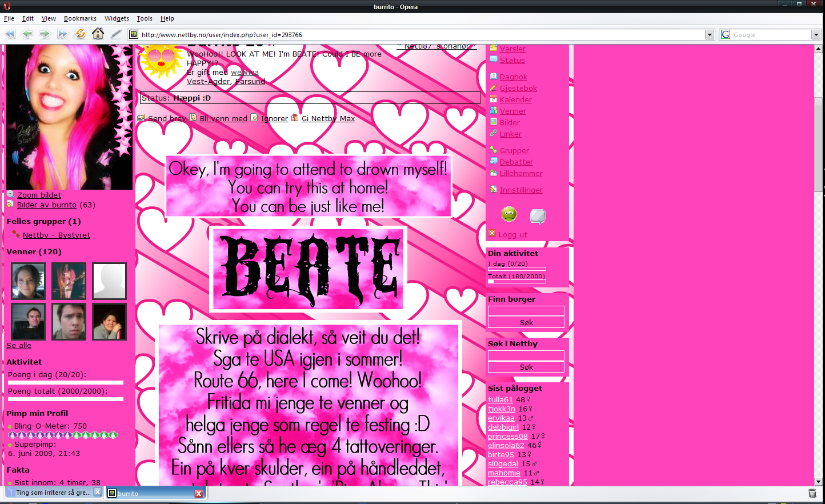Open the Google search engine dropdown
The image size is (825, 504).
(816, 35)
